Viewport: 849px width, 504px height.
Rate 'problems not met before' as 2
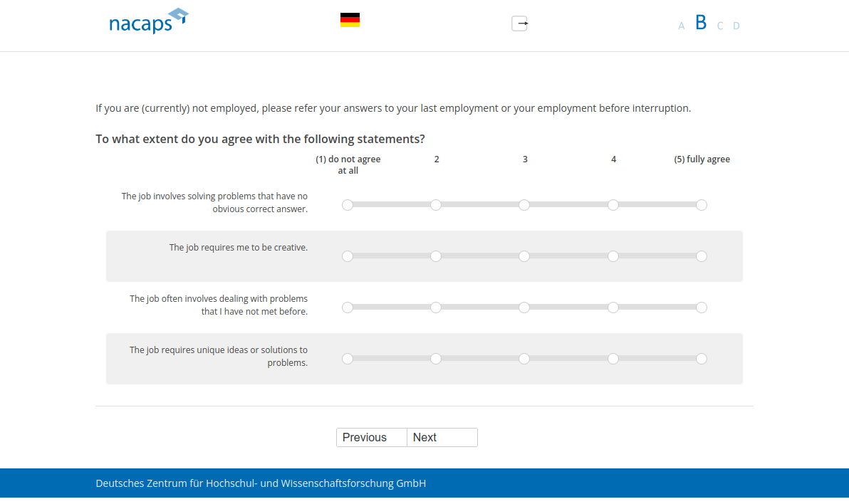pos(436,308)
